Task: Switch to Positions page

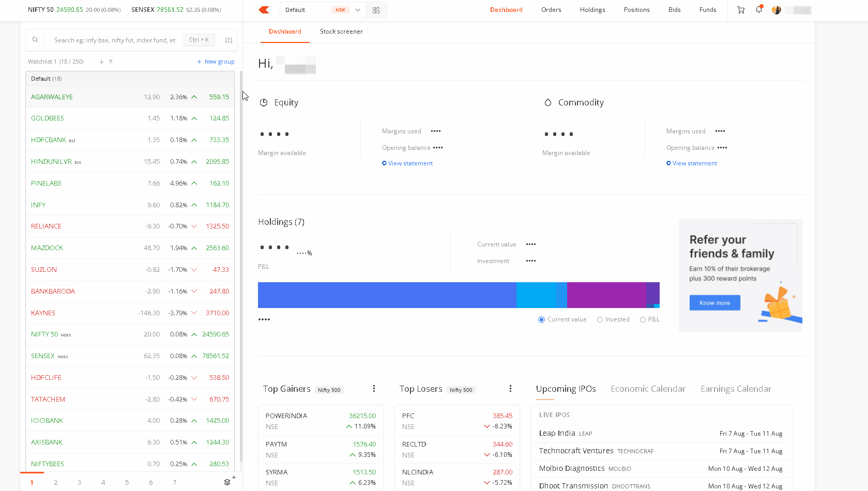Action: (x=637, y=10)
